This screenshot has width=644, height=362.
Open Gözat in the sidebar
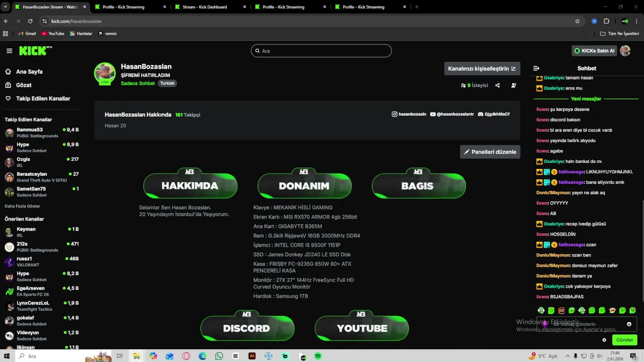(19, 85)
